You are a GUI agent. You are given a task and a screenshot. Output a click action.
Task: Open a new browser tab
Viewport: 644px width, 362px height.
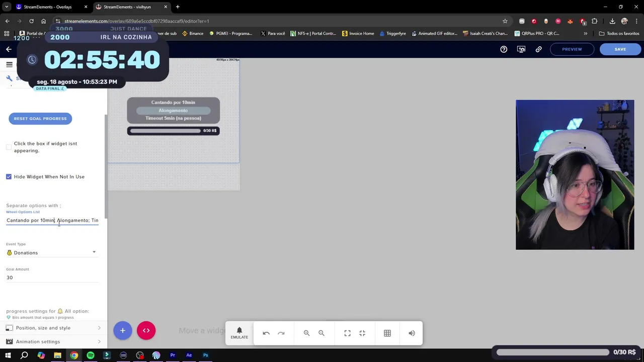point(178,7)
